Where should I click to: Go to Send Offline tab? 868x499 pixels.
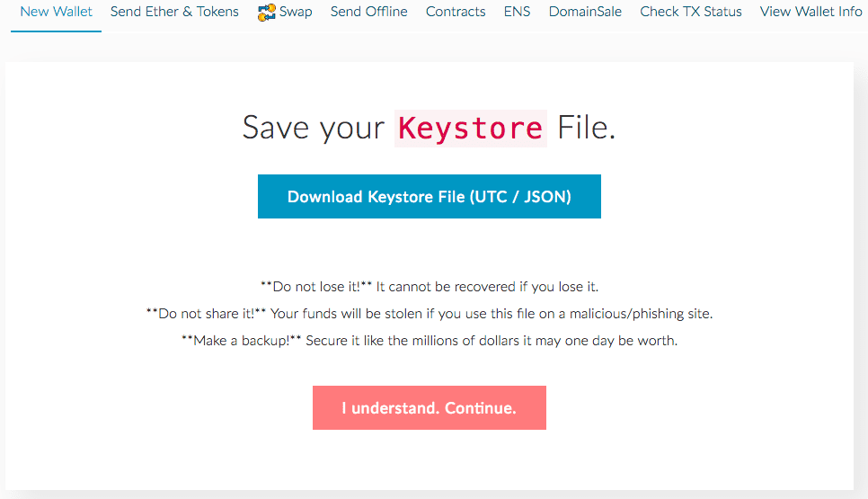click(x=368, y=12)
